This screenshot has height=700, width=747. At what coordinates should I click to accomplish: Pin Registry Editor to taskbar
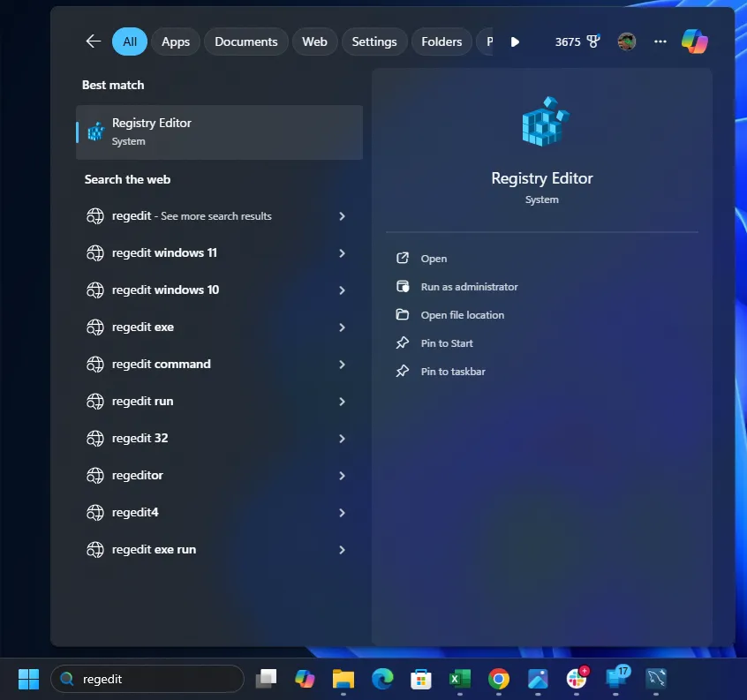pyautogui.click(x=453, y=372)
